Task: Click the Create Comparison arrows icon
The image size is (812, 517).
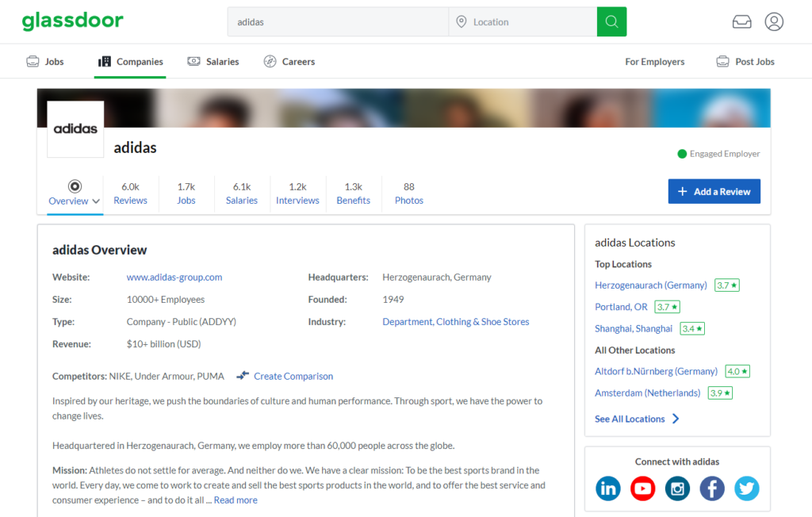Action: (243, 376)
